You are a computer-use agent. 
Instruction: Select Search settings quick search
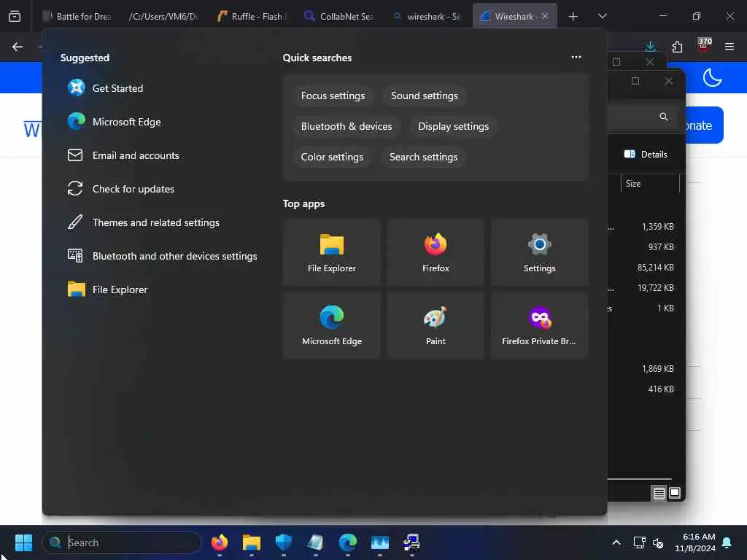click(x=423, y=157)
